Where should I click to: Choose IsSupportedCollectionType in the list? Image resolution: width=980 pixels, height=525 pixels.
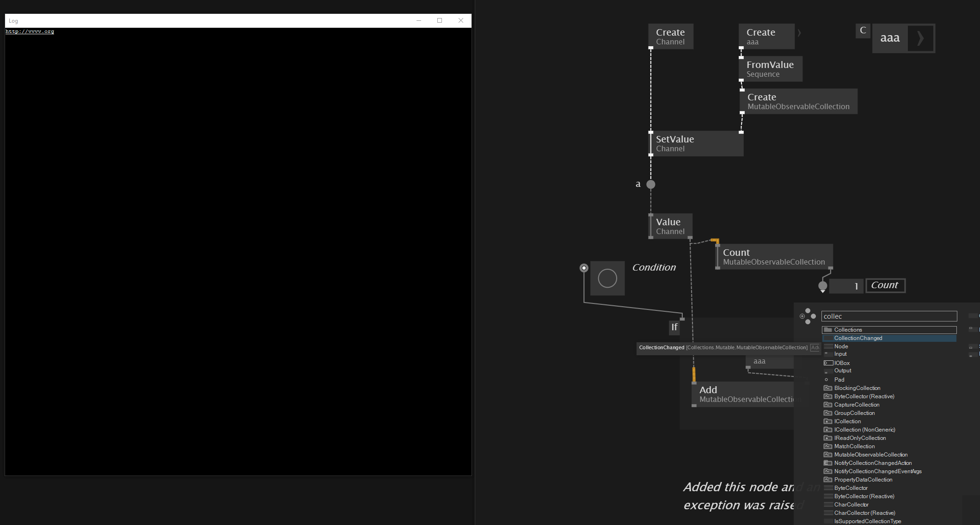(867, 521)
